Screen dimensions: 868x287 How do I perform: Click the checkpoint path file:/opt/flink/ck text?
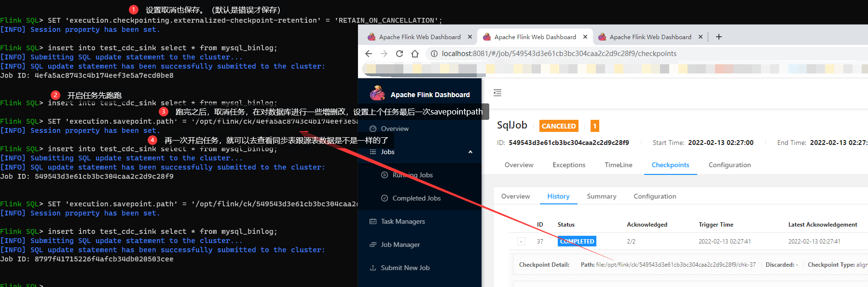pyautogui.click(x=676, y=265)
